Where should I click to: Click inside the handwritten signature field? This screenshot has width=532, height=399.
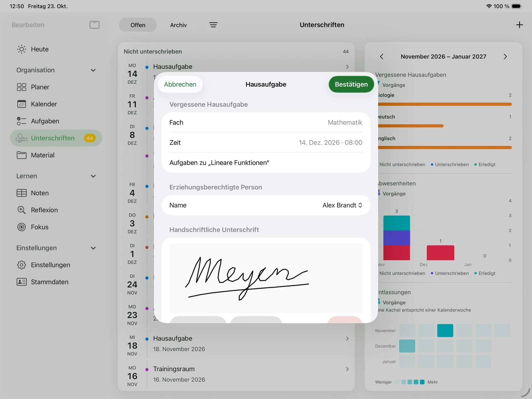(x=266, y=278)
